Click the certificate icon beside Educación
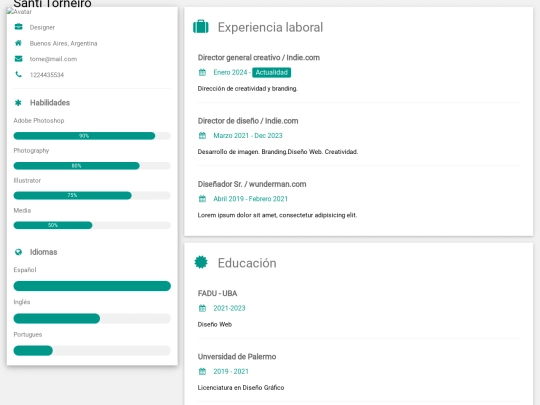Viewport: 540px width, 405px height. point(201,262)
